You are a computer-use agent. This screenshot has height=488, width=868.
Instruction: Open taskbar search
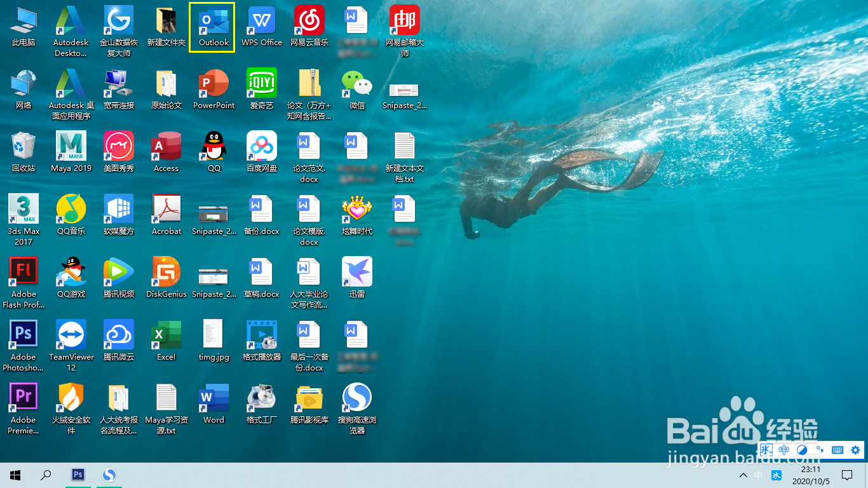46,475
